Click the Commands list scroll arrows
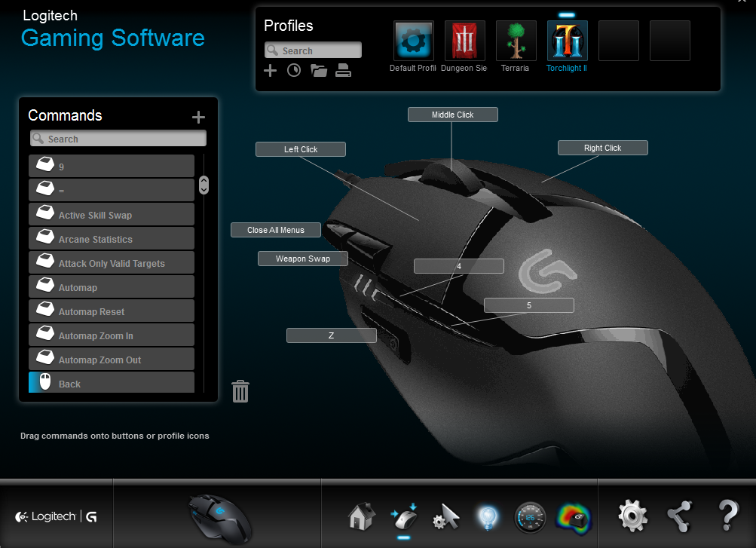Image resolution: width=756 pixels, height=548 pixels. [x=204, y=185]
